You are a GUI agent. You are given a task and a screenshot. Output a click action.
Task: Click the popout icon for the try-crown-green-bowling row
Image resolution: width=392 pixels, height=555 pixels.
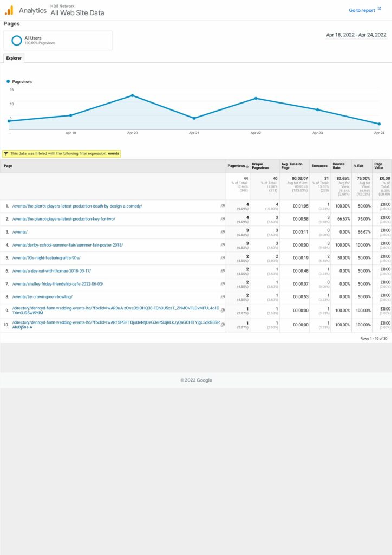click(223, 297)
